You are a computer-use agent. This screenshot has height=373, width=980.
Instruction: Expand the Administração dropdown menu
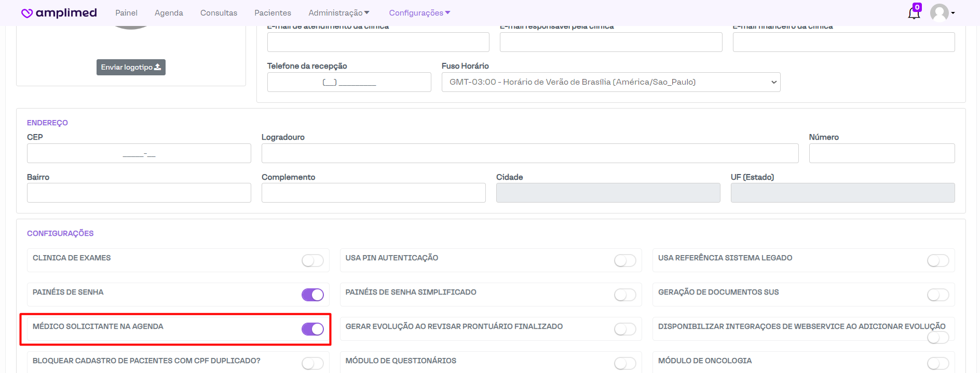click(338, 13)
